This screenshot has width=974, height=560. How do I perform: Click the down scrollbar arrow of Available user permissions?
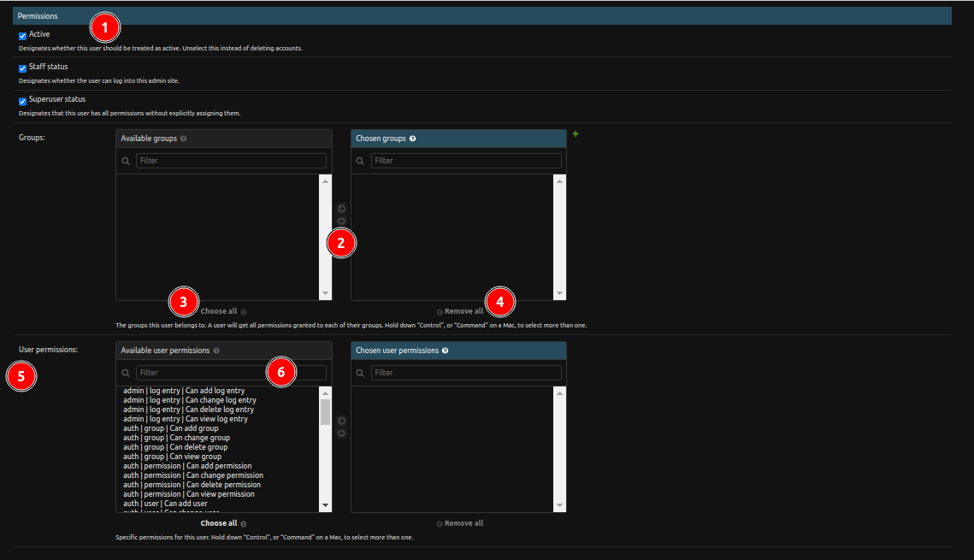(x=325, y=504)
